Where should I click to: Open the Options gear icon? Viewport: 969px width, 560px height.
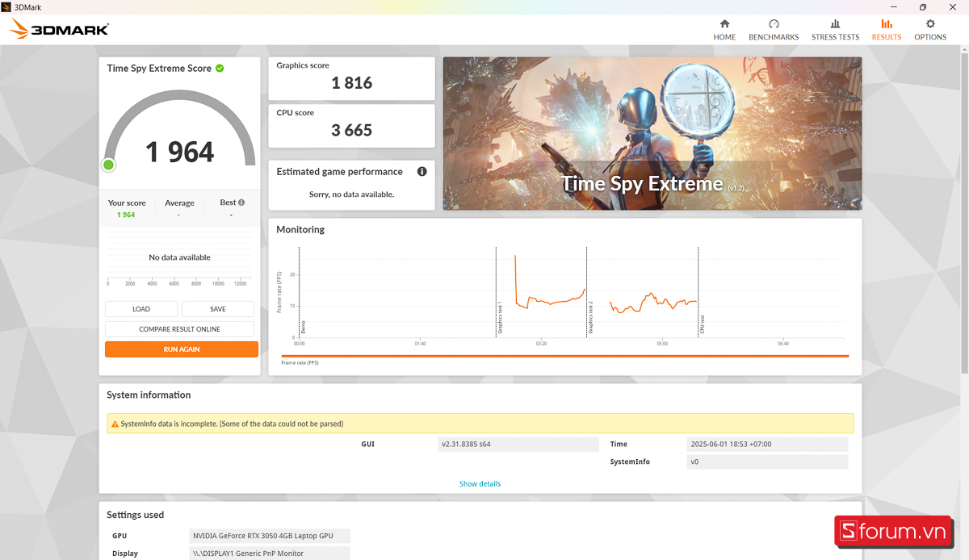[930, 24]
